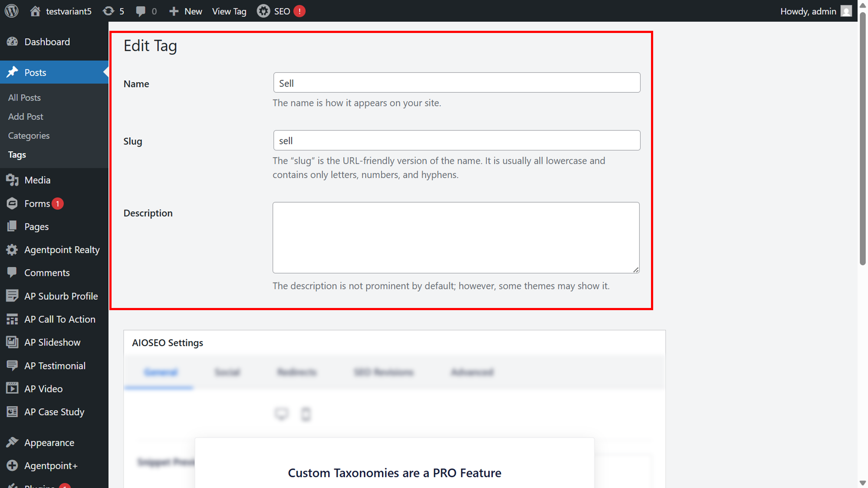Click the WordPress logo icon
This screenshot has height=488, width=868.
tap(12, 11)
